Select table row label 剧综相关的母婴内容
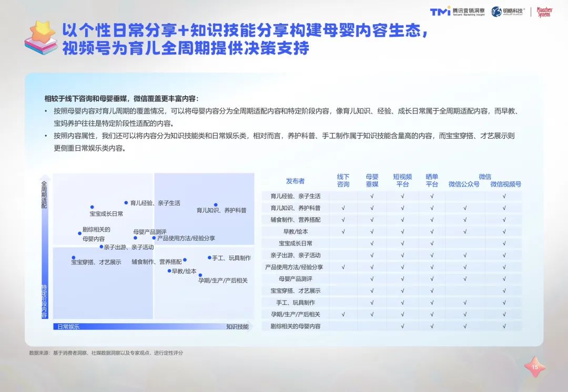The width and height of the screenshot is (568, 392). point(295,326)
